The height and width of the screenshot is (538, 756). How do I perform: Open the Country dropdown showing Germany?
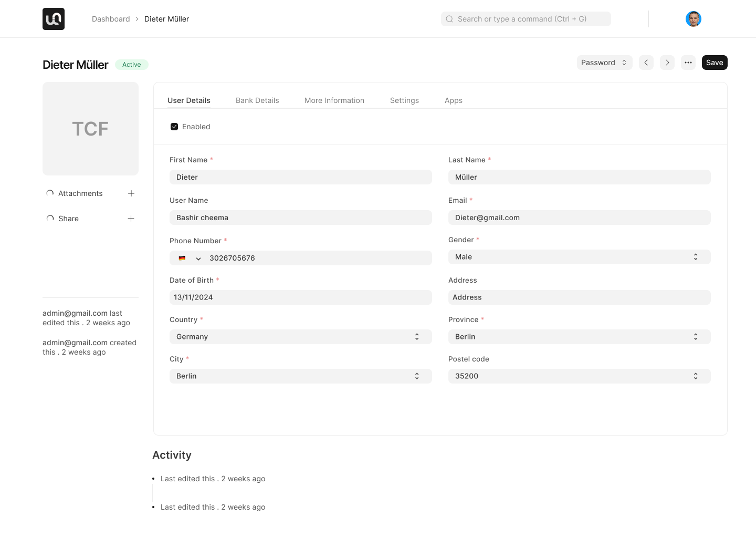pyautogui.click(x=301, y=337)
